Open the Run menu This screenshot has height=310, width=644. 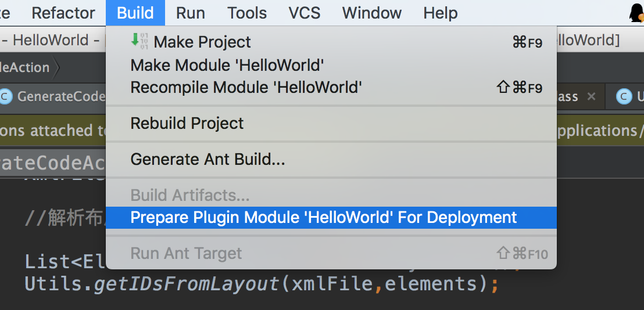191,13
